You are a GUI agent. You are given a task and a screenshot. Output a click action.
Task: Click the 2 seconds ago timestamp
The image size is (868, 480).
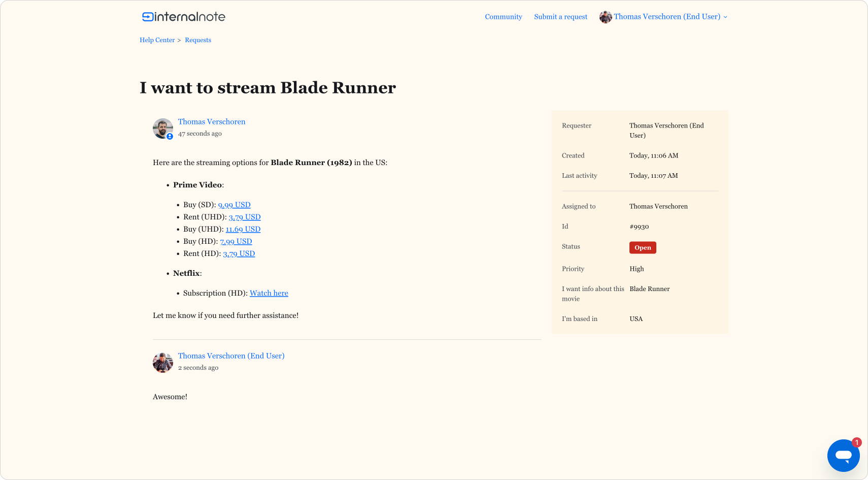[198, 368]
